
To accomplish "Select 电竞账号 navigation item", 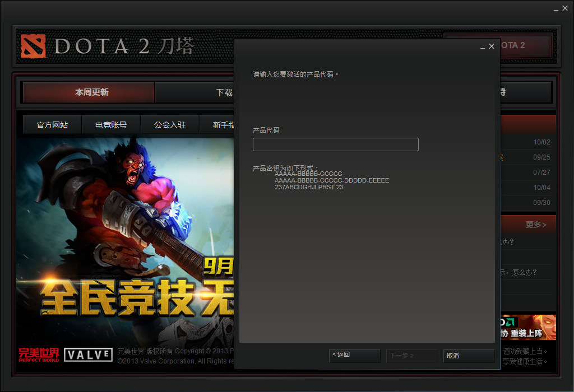I will tap(111, 125).
